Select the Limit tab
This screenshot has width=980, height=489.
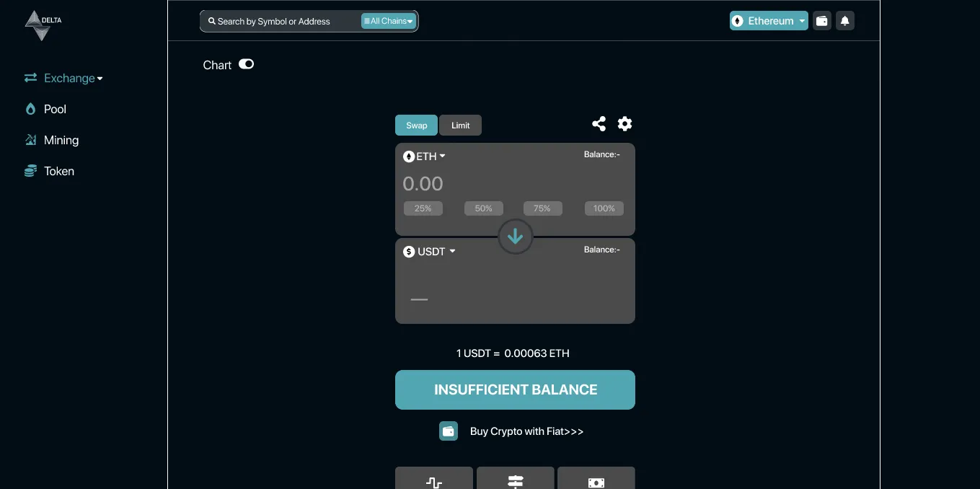pyautogui.click(x=460, y=125)
